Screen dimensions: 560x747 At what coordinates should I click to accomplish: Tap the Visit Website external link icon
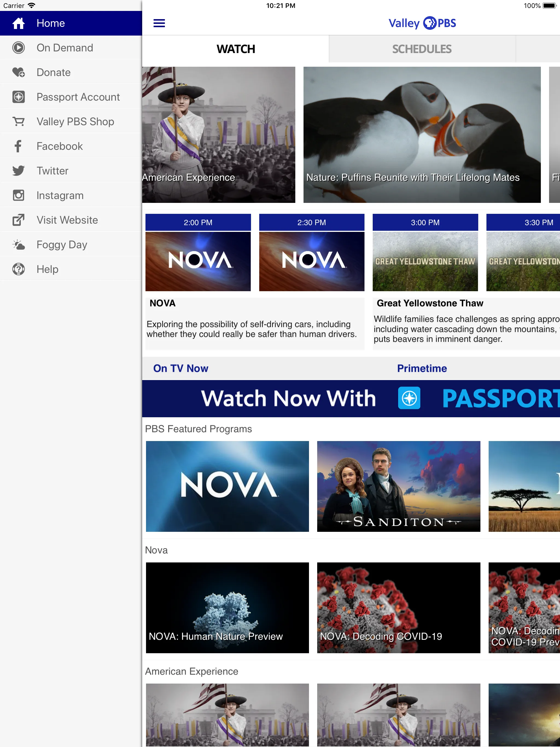18,220
